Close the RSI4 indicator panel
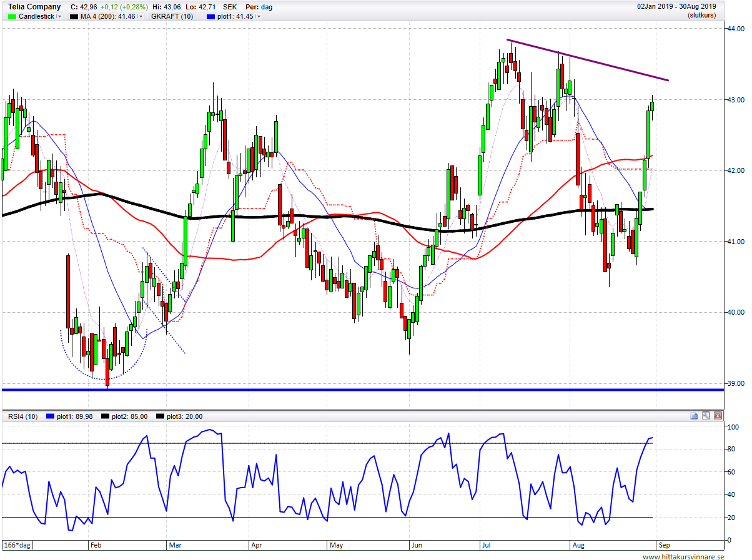The height and width of the screenshot is (560, 752). pyautogui.click(x=718, y=416)
